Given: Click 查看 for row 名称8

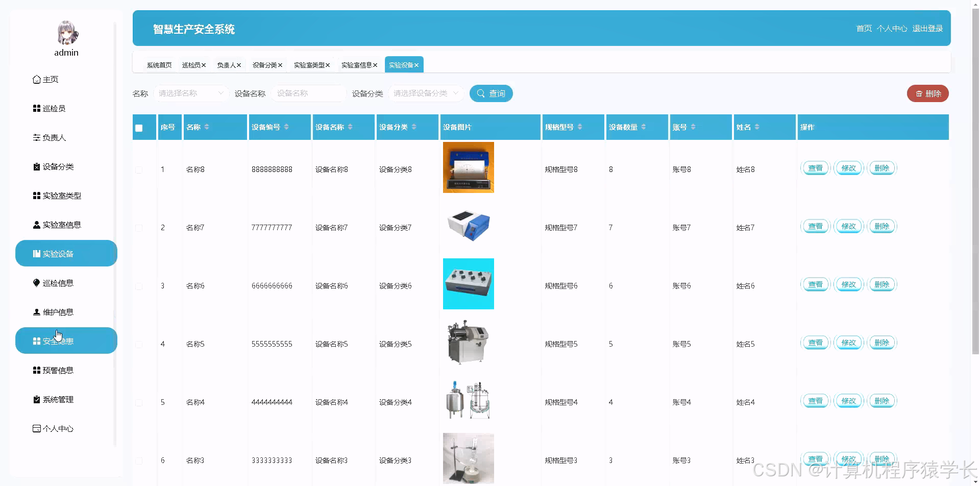Looking at the screenshot, I should coord(816,168).
